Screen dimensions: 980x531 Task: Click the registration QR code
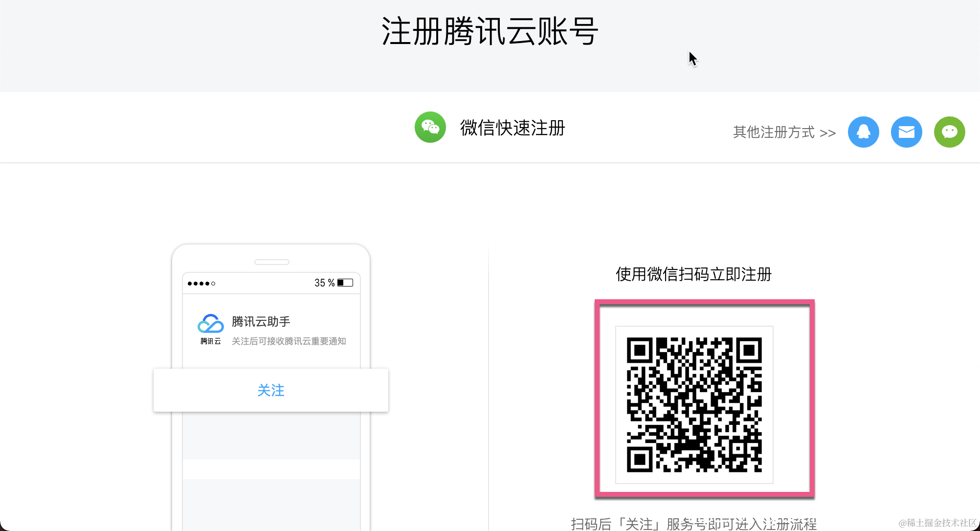tap(694, 404)
